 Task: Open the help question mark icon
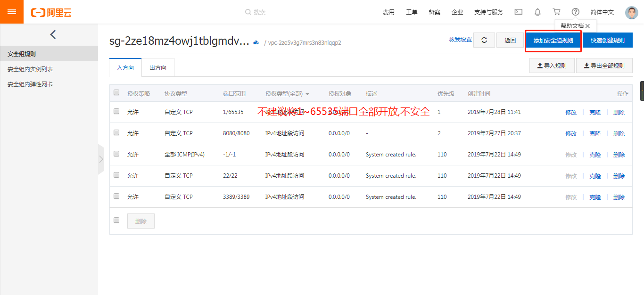576,12
